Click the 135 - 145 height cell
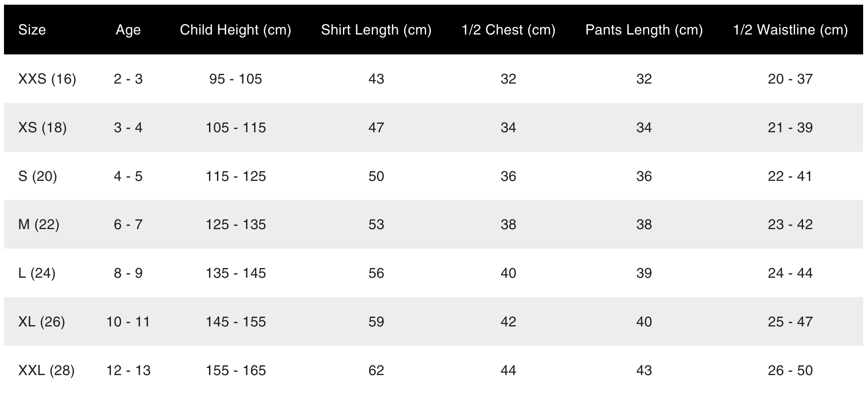868x414 pixels. (236, 273)
